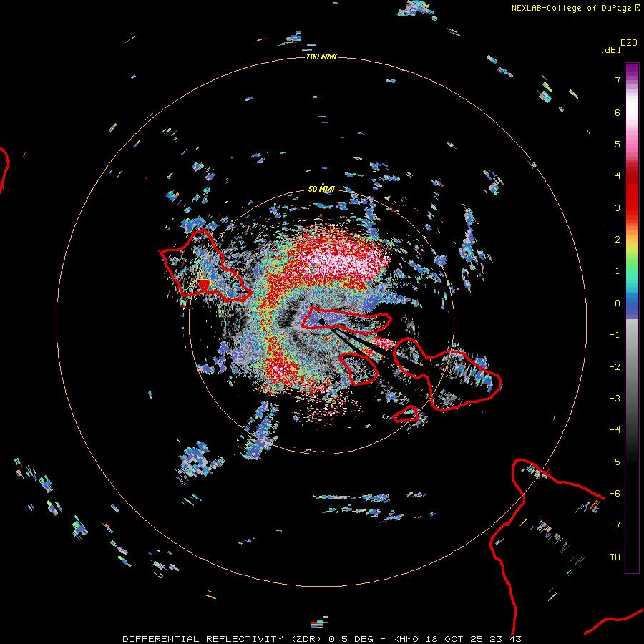This screenshot has width=644, height=644.
Task: Click the 6 value on the scale
Action: 618,112
